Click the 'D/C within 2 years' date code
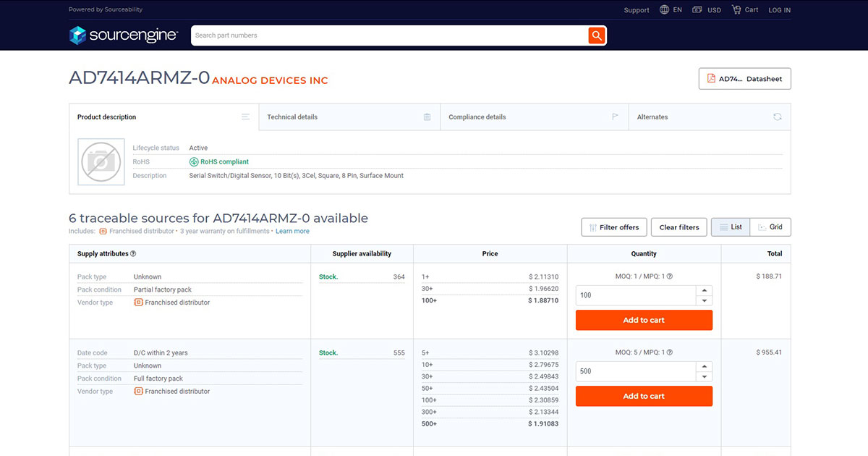 click(x=161, y=353)
